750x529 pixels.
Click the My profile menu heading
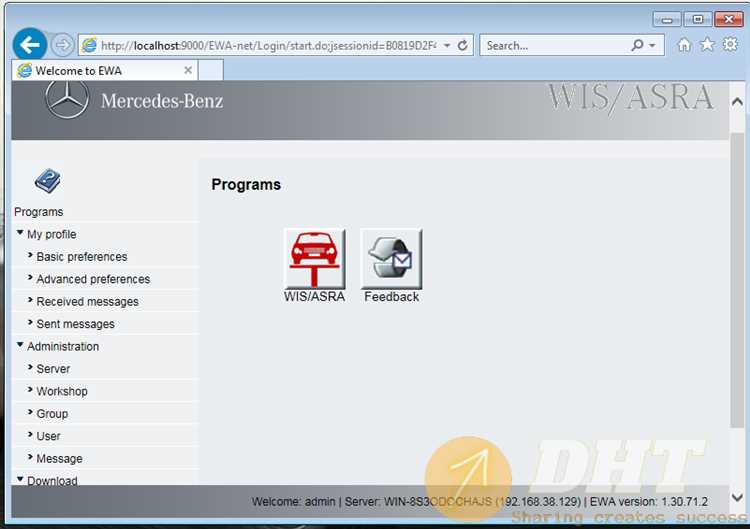tap(52, 234)
